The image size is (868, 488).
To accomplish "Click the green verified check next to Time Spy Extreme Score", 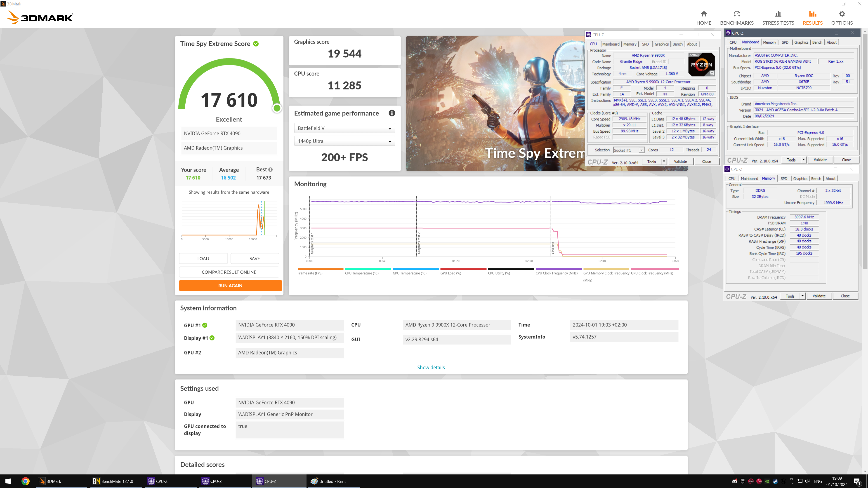I will tap(256, 44).
